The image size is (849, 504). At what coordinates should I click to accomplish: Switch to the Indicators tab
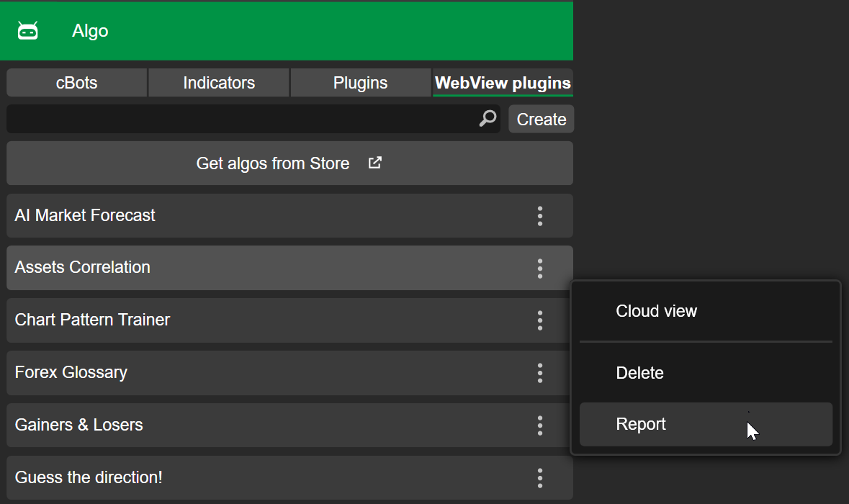point(219,83)
